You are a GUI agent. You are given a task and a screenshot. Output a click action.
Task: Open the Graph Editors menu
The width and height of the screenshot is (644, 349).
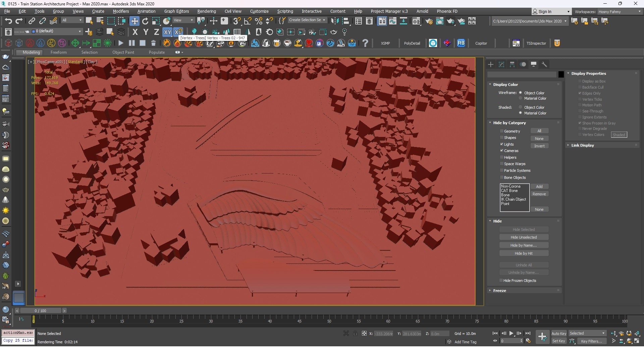click(x=177, y=11)
